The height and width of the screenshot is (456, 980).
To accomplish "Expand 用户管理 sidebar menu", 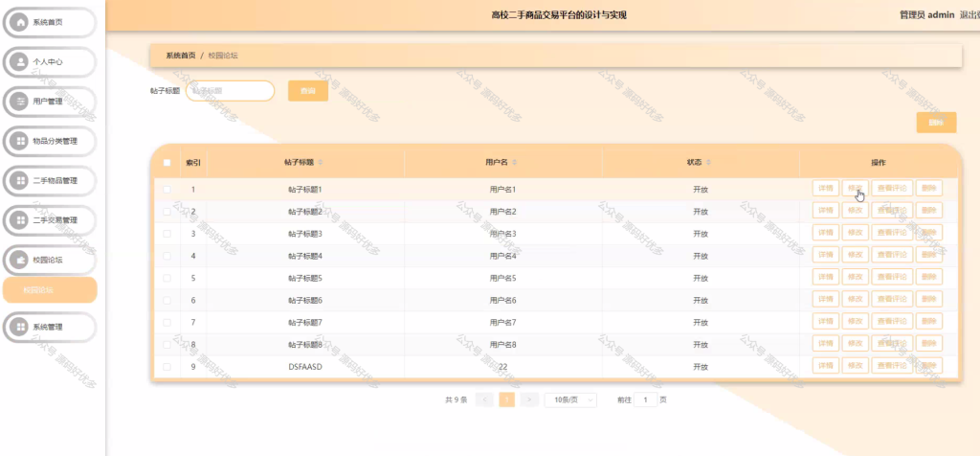I will [50, 102].
